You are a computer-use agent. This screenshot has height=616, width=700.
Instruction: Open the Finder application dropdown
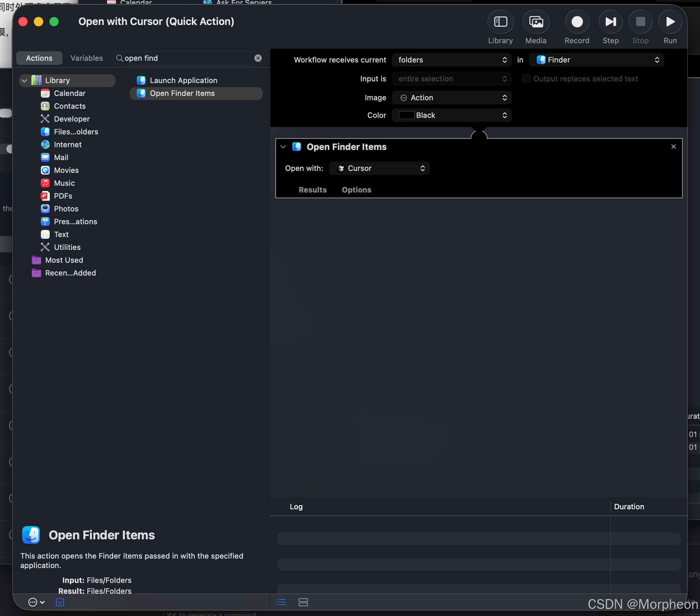(x=596, y=60)
